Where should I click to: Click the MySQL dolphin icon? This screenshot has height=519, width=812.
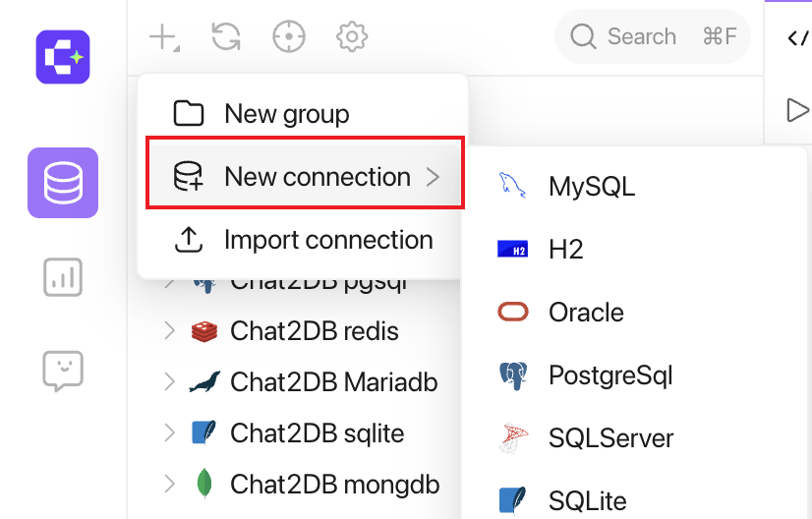tap(512, 186)
